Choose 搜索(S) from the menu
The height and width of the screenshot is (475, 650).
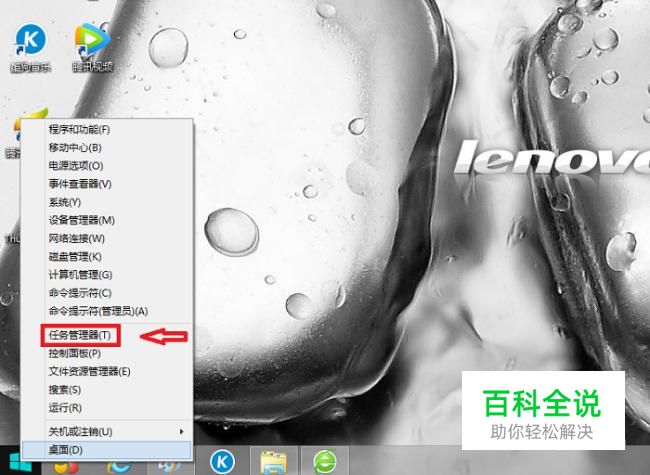click(x=107, y=390)
